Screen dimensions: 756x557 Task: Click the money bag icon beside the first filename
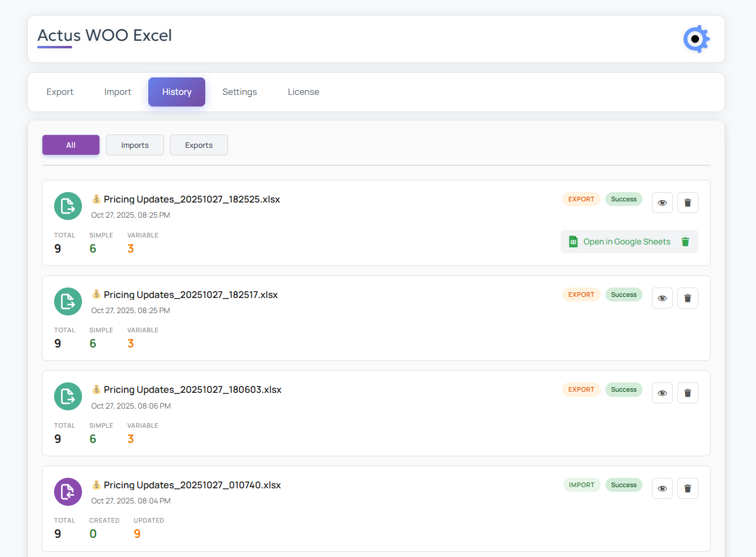[x=96, y=198]
